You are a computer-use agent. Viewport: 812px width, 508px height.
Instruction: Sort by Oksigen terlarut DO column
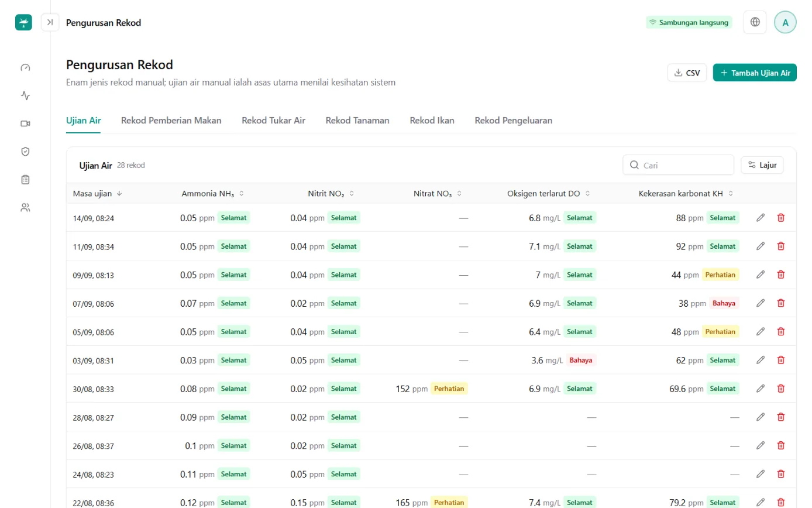[549, 193]
